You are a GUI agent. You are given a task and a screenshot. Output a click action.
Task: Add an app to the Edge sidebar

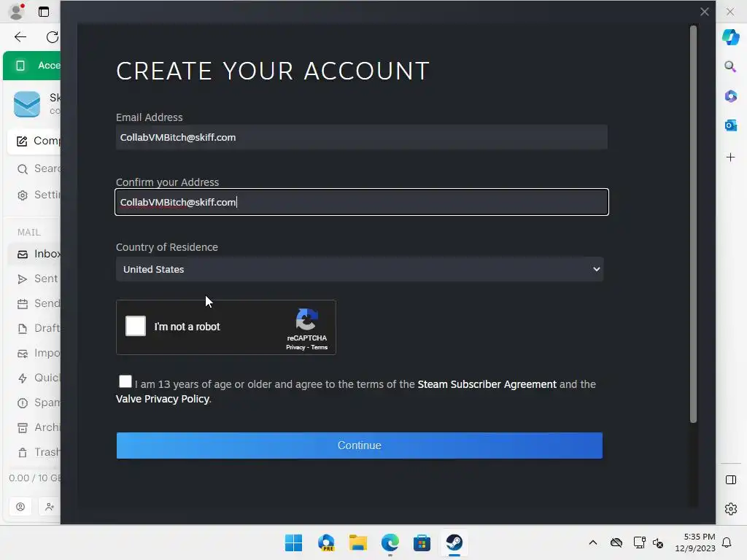(x=730, y=157)
